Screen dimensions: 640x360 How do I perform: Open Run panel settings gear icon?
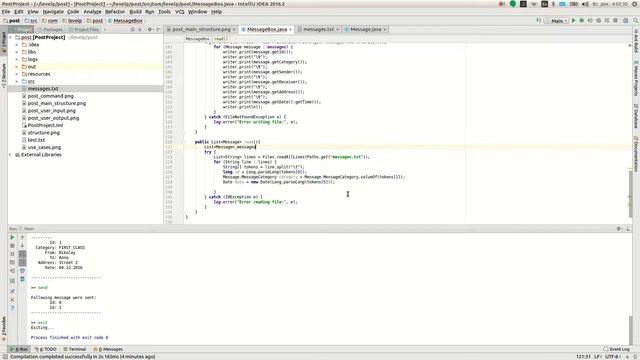coord(619,229)
